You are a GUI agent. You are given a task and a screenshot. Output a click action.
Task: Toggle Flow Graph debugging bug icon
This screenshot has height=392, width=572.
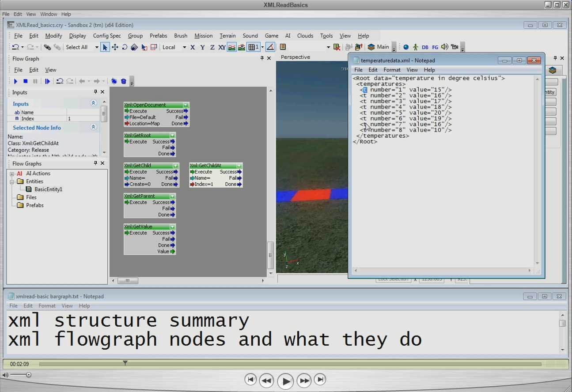114,81
